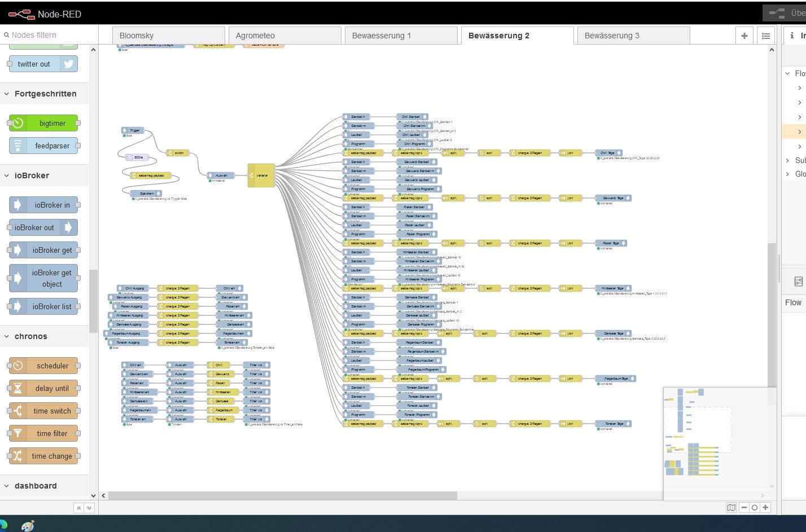Focus the Nodes filtern search field

pyautogui.click(x=49, y=35)
